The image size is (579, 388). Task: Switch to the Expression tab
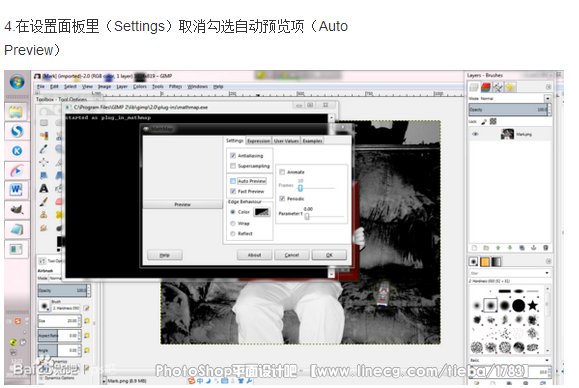[x=258, y=141]
